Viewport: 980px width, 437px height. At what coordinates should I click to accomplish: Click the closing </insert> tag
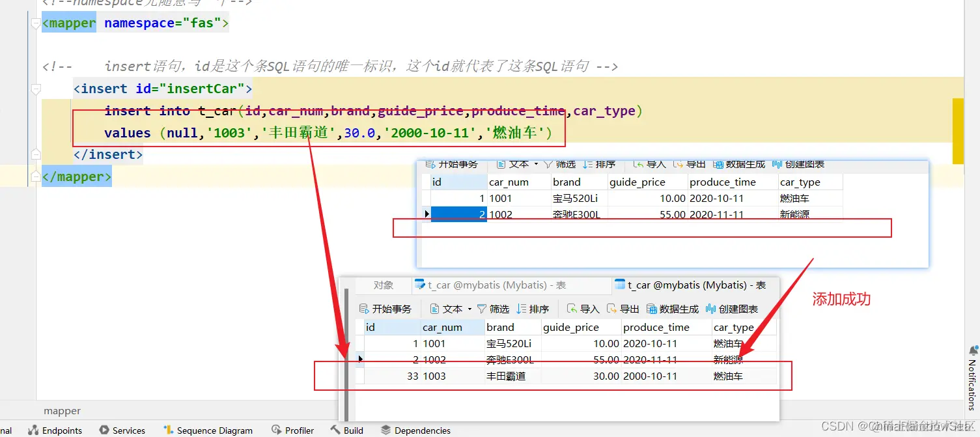tap(108, 154)
